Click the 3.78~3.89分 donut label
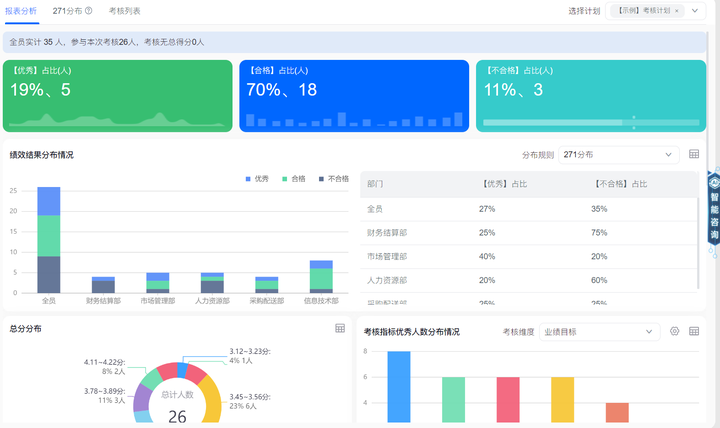This screenshot has height=428, width=720. 104,395
